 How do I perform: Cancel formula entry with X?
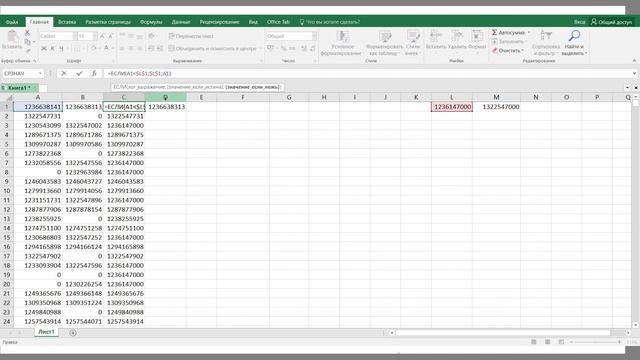[64, 73]
